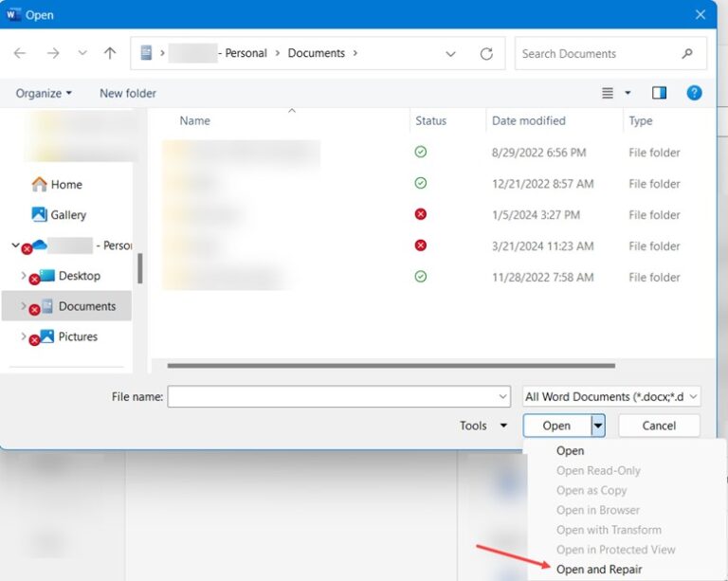Expand the Documents tree node
Viewport: 728px width, 581px height.
[23, 306]
